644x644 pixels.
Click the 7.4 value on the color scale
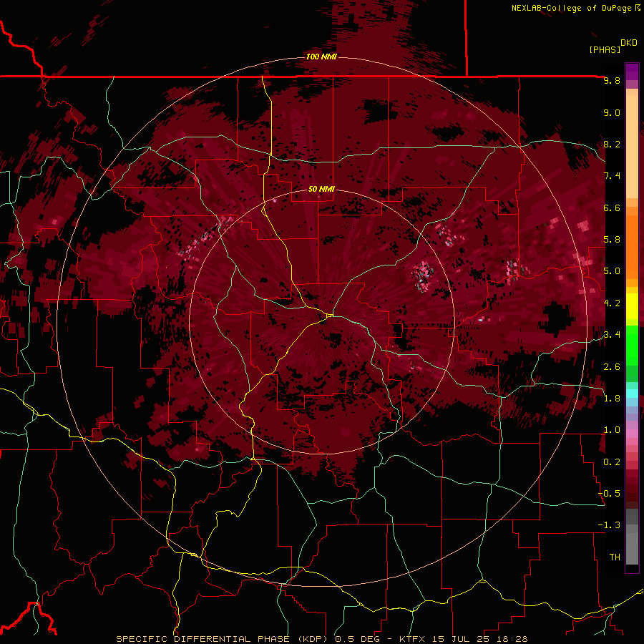(612, 176)
